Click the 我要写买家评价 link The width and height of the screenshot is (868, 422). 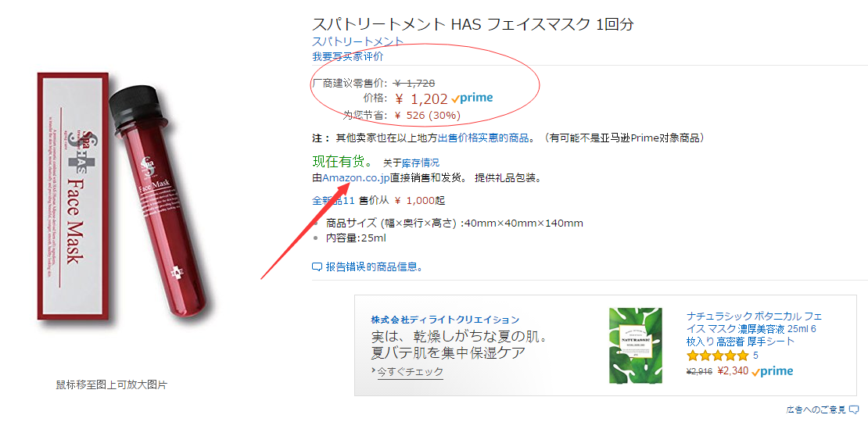click(x=348, y=56)
